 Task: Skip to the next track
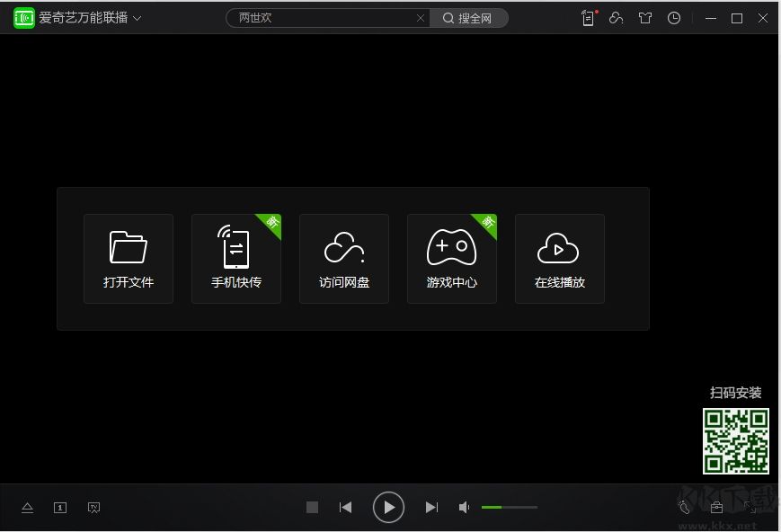[431, 507]
